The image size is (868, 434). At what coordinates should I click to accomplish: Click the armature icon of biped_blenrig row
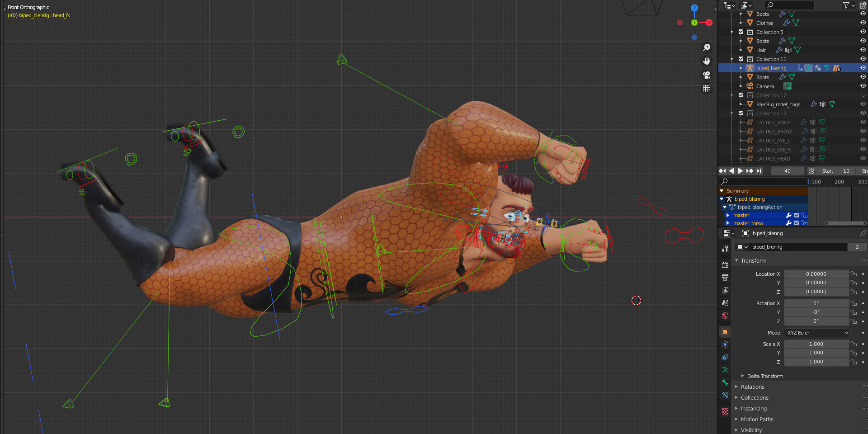pyautogui.click(x=750, y=68)
